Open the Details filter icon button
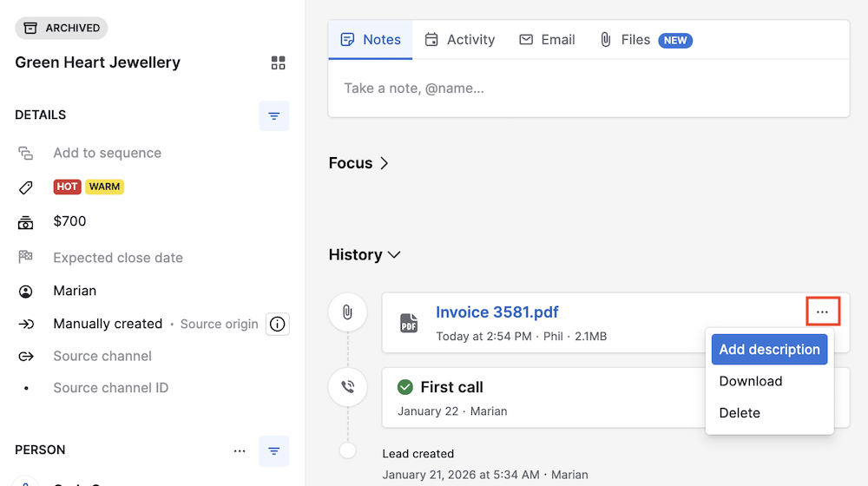868x486 pixels. click(x=274, y=115)
